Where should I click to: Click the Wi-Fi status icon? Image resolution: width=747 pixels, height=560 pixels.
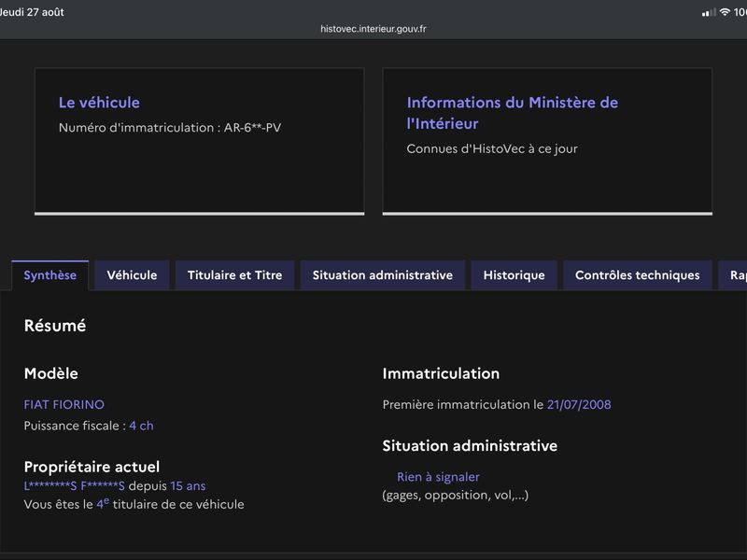click(x=725, y=12)
